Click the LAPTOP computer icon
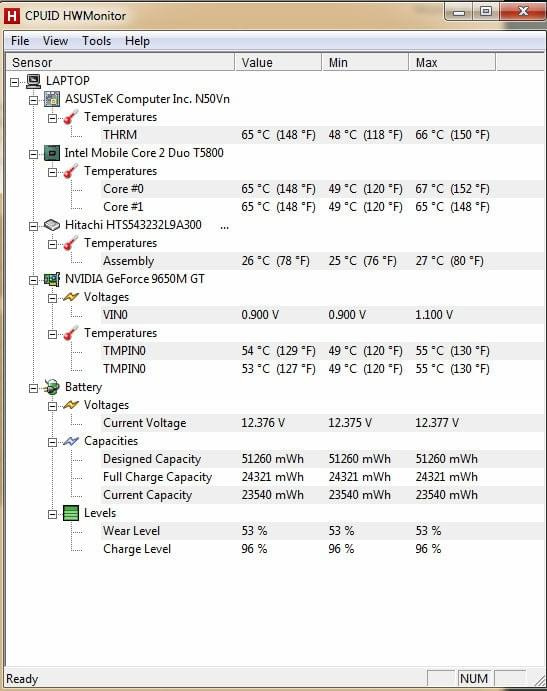 (33, 81)
